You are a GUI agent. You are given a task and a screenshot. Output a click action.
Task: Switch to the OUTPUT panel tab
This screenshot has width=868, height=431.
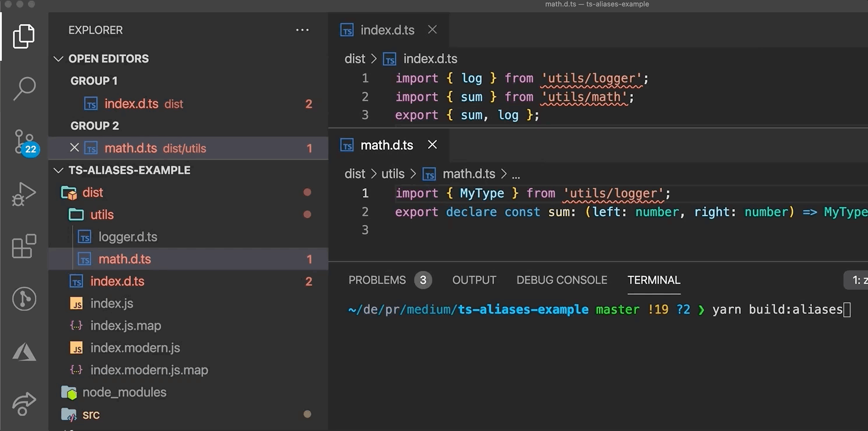coord(474,280)
